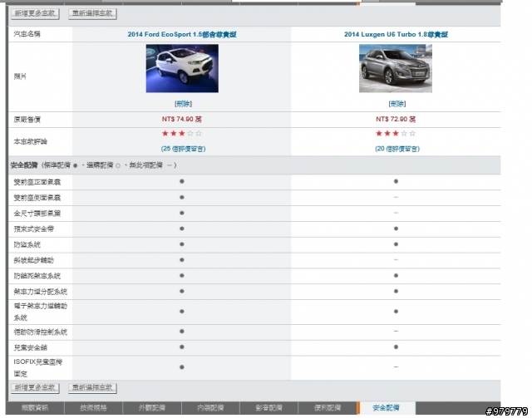Click the 選購配備 hollow-circle legend marker
Image resolution: width=532 pixels, height=418 pixels.
[118, 166]
